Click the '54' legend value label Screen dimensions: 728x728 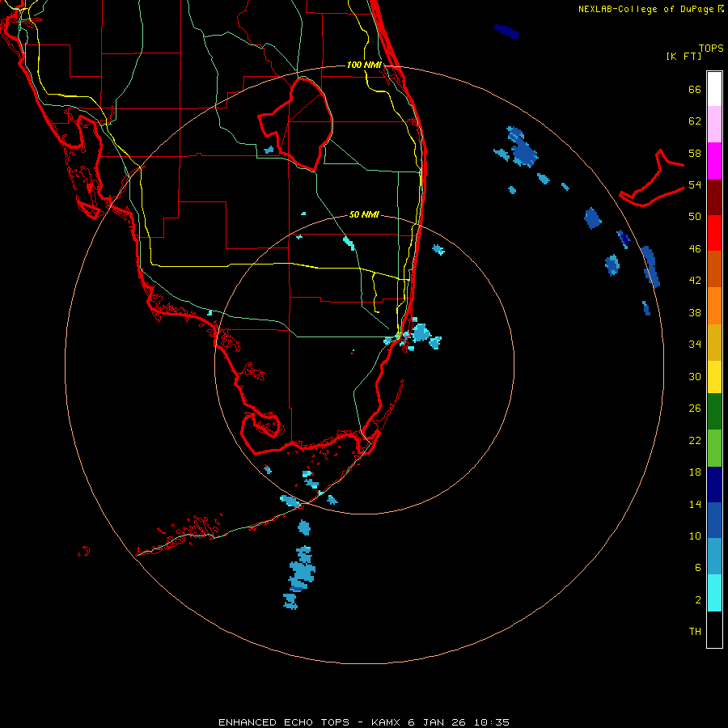pos(695,184)
